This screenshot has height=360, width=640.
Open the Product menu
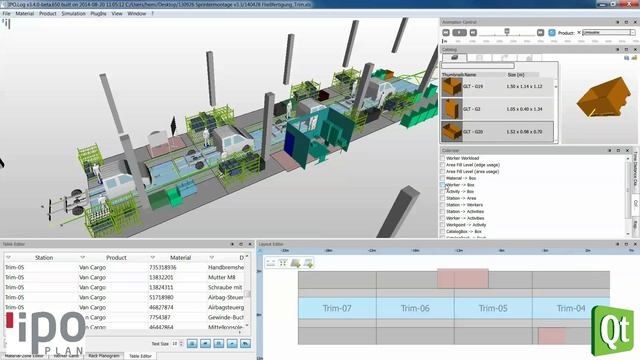tap(48, 13)
